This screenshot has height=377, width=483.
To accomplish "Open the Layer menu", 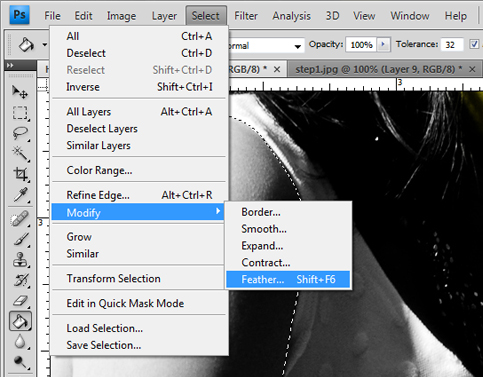I will (164, 16).
